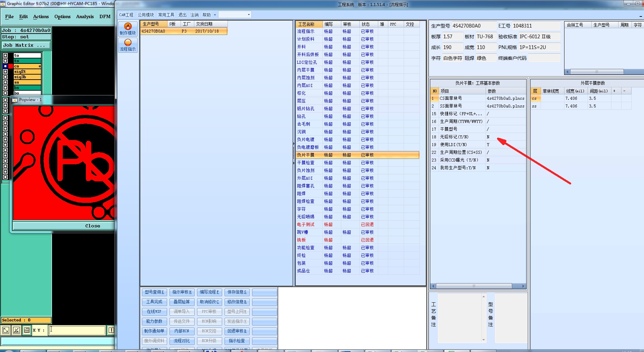Toggle the checkbox for layer to
644x352 pixels.
click(5, 55)
